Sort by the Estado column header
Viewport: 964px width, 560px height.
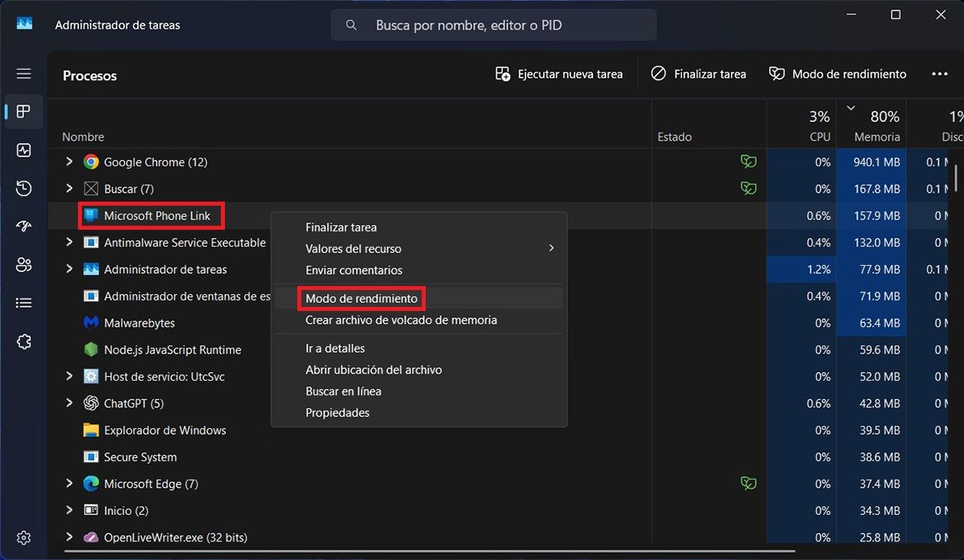pos(675,137)
